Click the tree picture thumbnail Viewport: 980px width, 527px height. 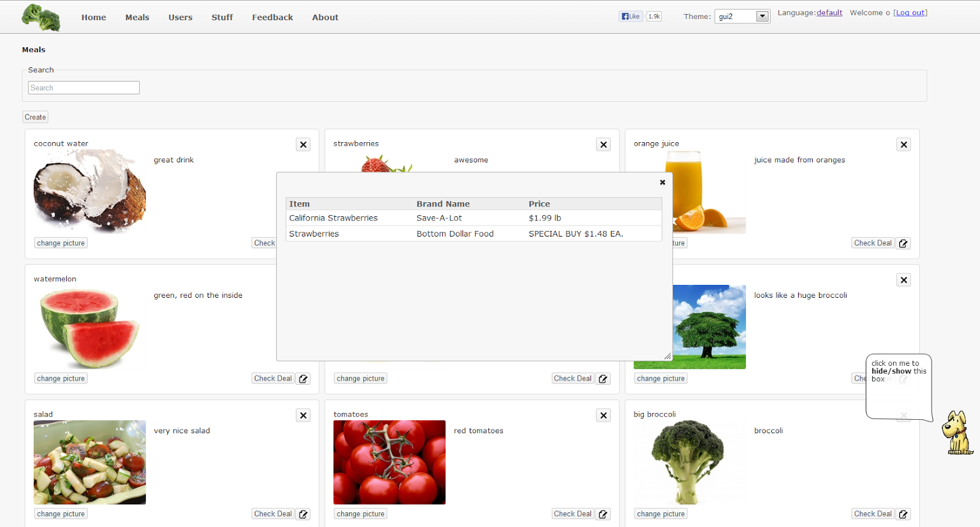coord(709,327)
